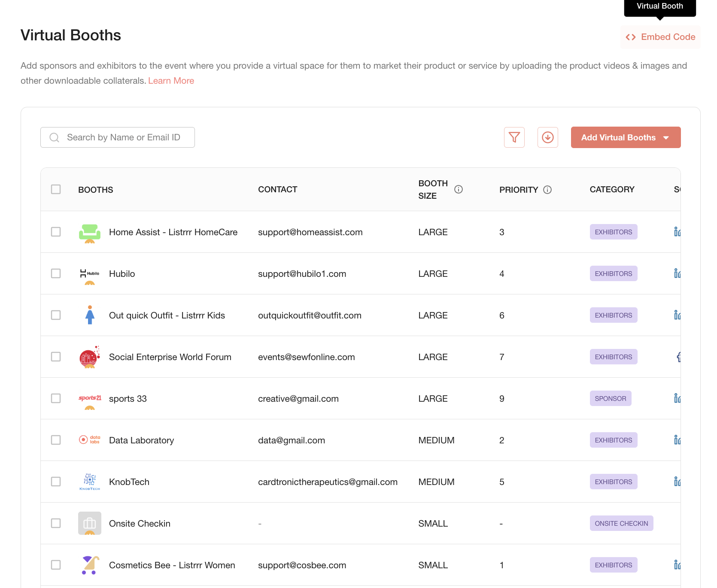The width and height of the screenshot is (717, 588).
Task: Open LinkedIn icon in Cosmetics Bee row
Action: coord(678,565)
